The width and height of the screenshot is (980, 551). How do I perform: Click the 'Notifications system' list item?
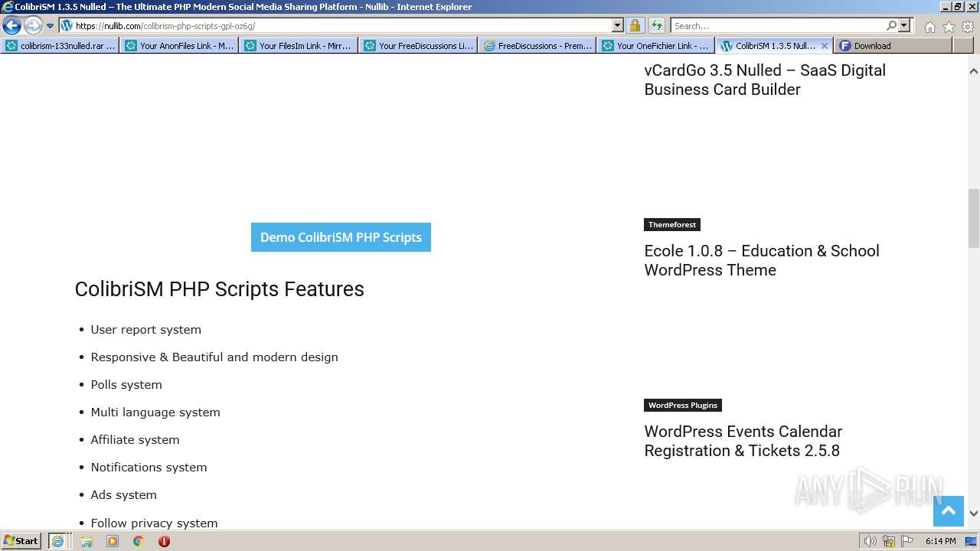(x=149, y=467)
